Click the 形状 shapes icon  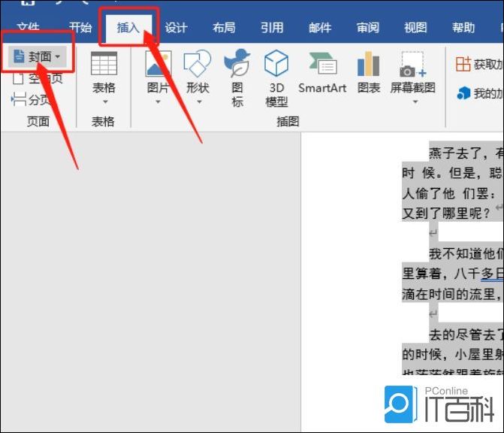point(198,63)
